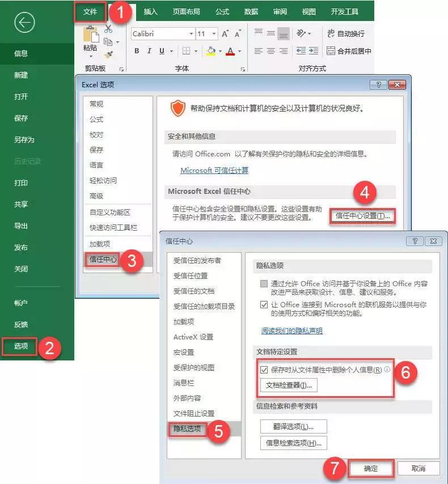Click the Paste clipboard icon

pos(91,33)
